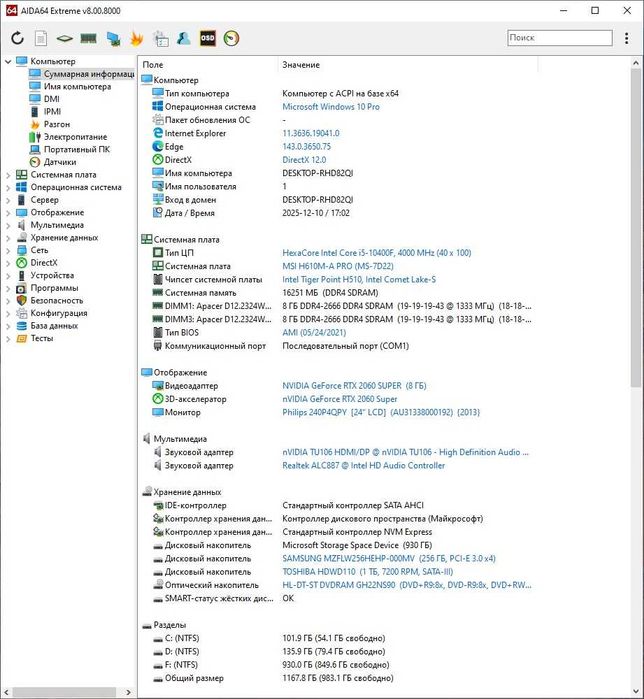644x699 pixels.
Task: Click the memory module toolbar icon
Action: pyautogui.click(x=89, y=38)
